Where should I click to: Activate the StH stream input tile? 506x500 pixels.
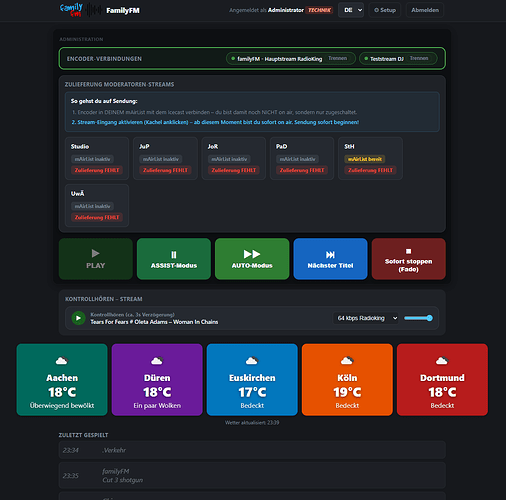point(370,158)
